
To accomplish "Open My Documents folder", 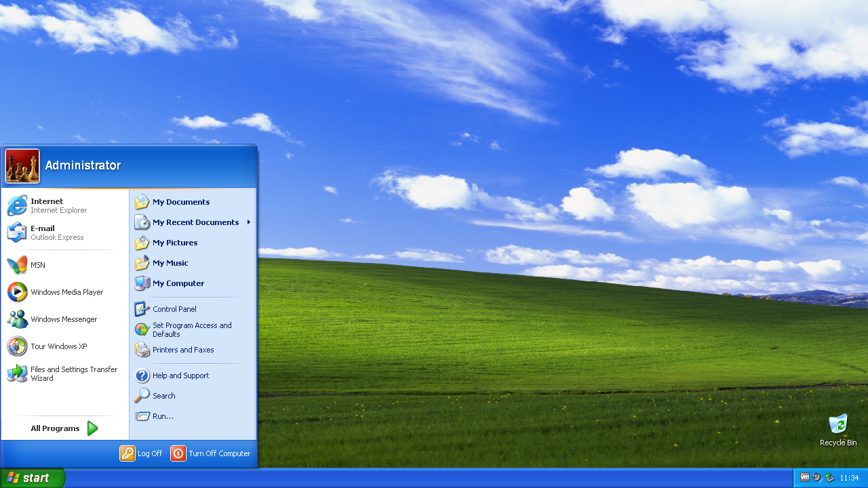I will 180,202.
